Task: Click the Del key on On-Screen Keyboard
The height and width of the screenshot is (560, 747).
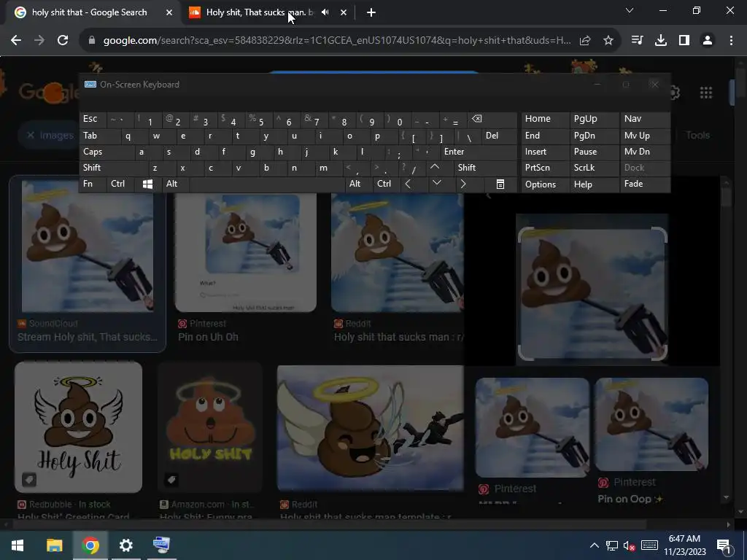Action: tap(499, 136)
